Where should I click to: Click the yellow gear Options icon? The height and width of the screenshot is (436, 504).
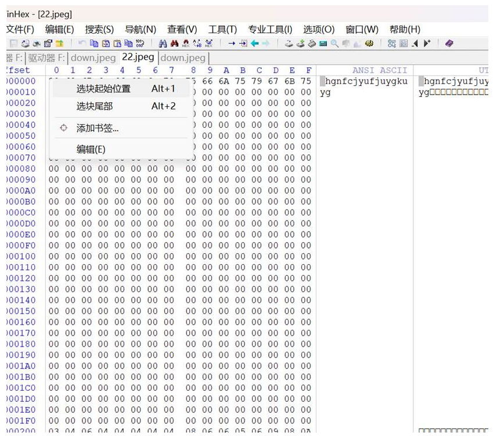click(x=369, y=43)
